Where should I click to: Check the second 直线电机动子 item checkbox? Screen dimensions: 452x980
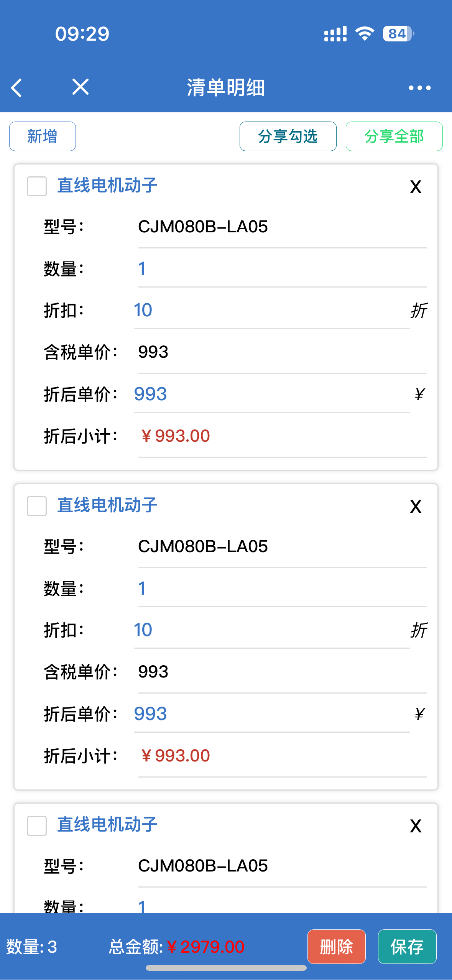[37, 506]
